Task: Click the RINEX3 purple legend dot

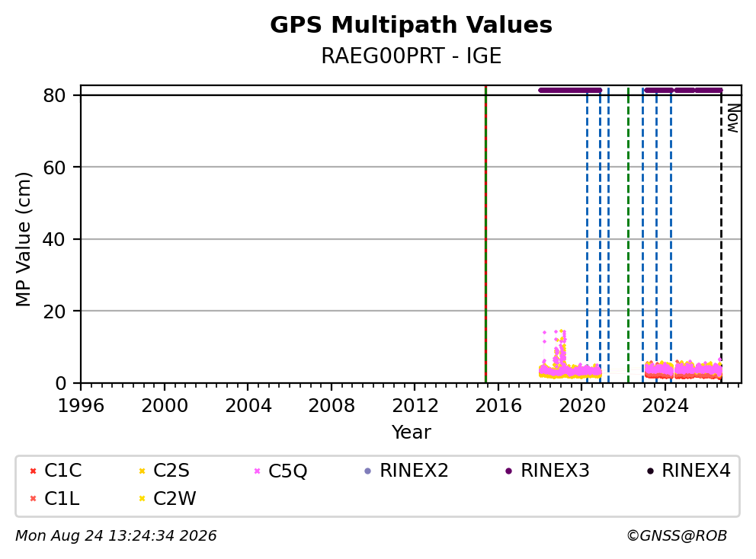Action: [508, 471]
